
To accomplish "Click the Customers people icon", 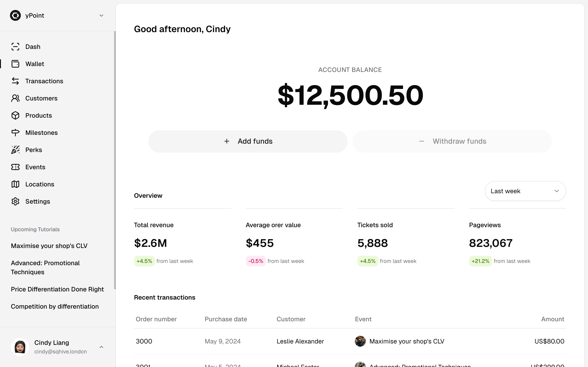I will click(15, 98).
